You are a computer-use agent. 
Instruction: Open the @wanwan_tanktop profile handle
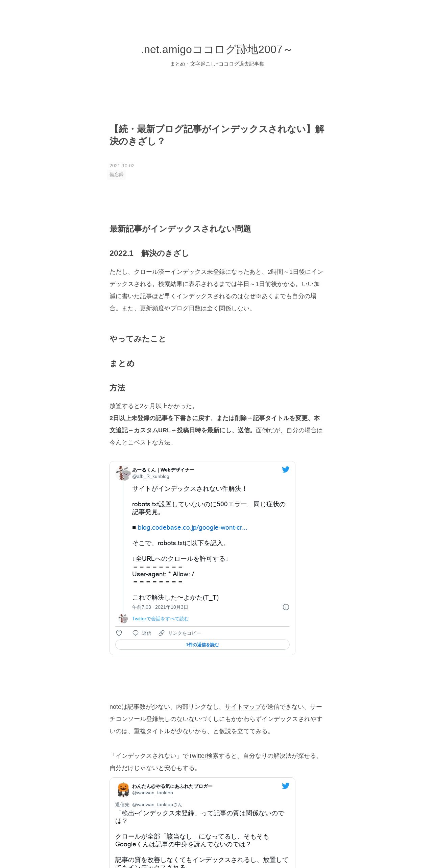(152, 793)
